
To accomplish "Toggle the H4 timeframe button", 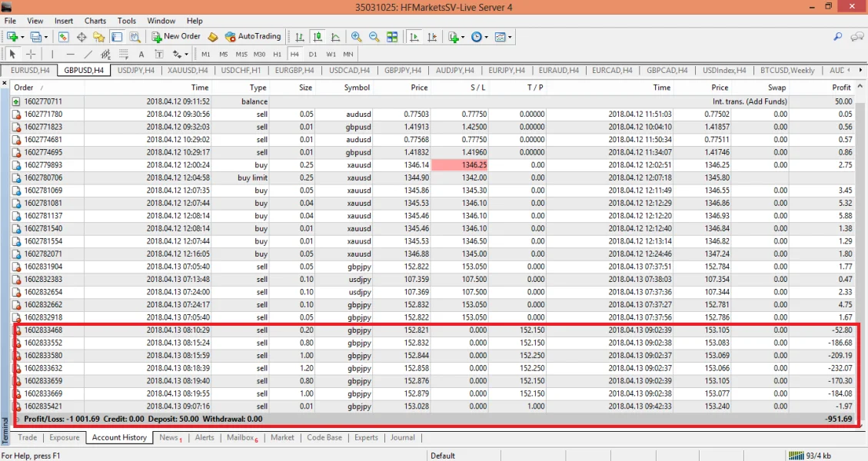I will pyautogui.click(x=294, y=54).
